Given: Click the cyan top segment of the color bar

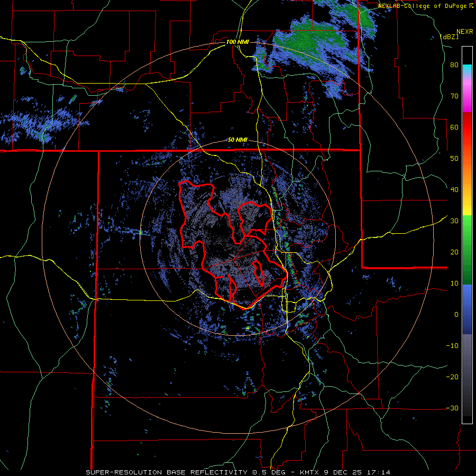Looking at the screenshot, I should (467, 69).
